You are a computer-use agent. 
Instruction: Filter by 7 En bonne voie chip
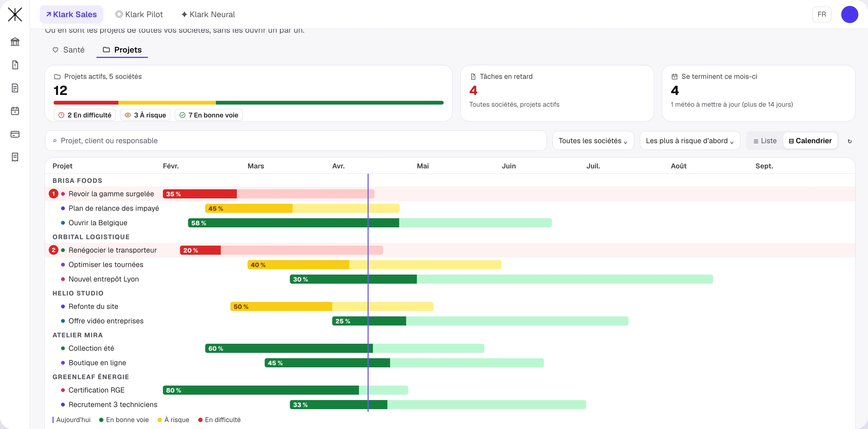tap(209, 115)
